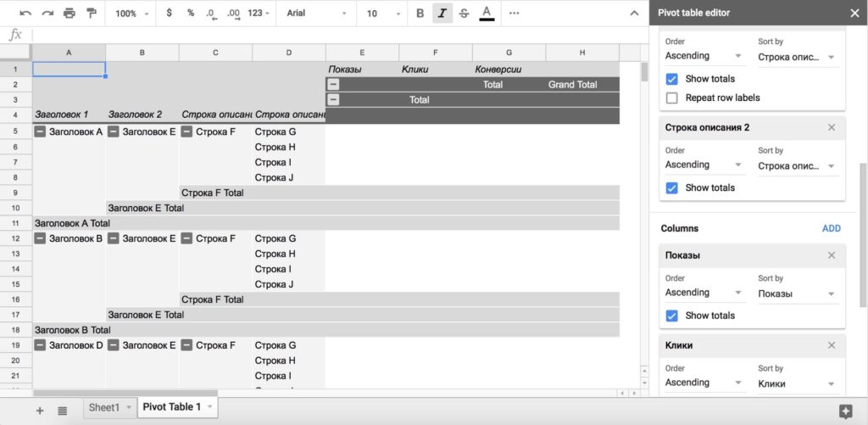The image size is (868, 425).
Task: Open the text color picker
Action: coord(487,14)
